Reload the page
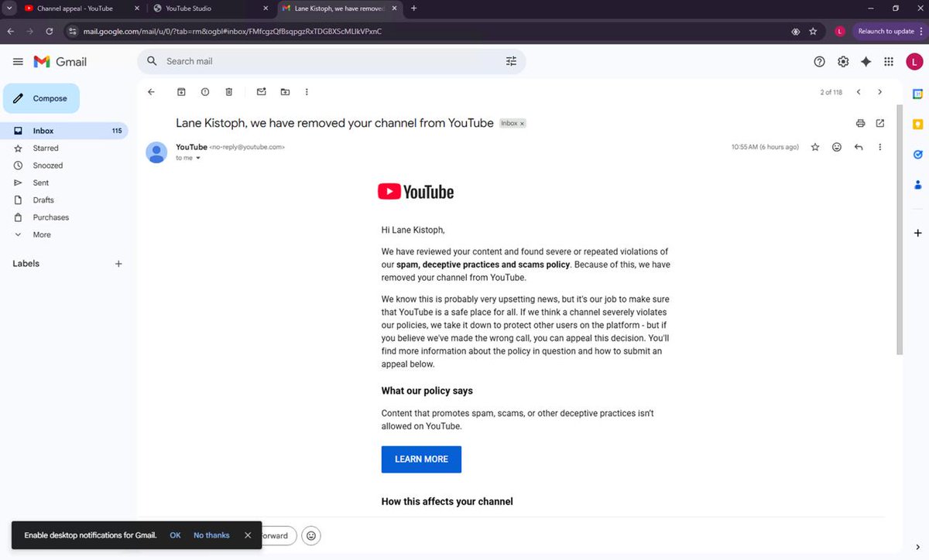Viewport: 929px width, 560px height. tap(50, 32)
